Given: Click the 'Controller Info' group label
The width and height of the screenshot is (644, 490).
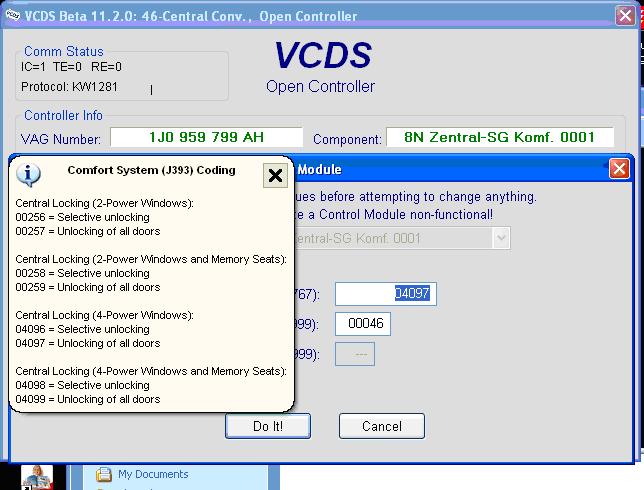Looking at the screenshot, I should pyautogui.click(x=63, y=115).
